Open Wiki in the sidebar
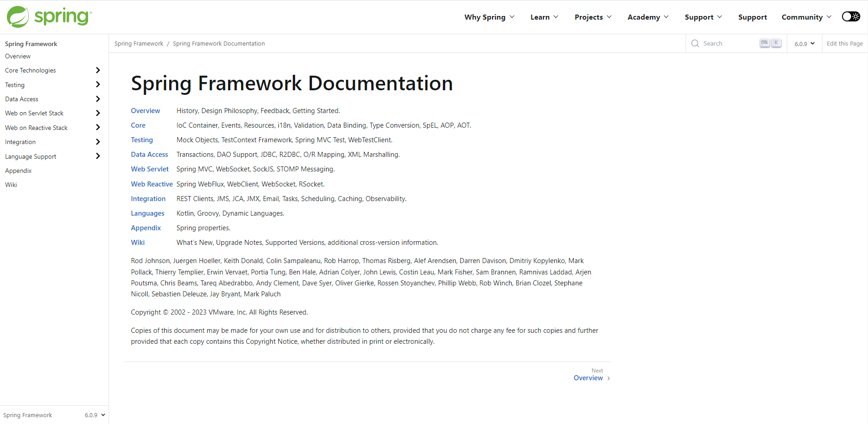868x424 pixels. click(x=11, y=185)
